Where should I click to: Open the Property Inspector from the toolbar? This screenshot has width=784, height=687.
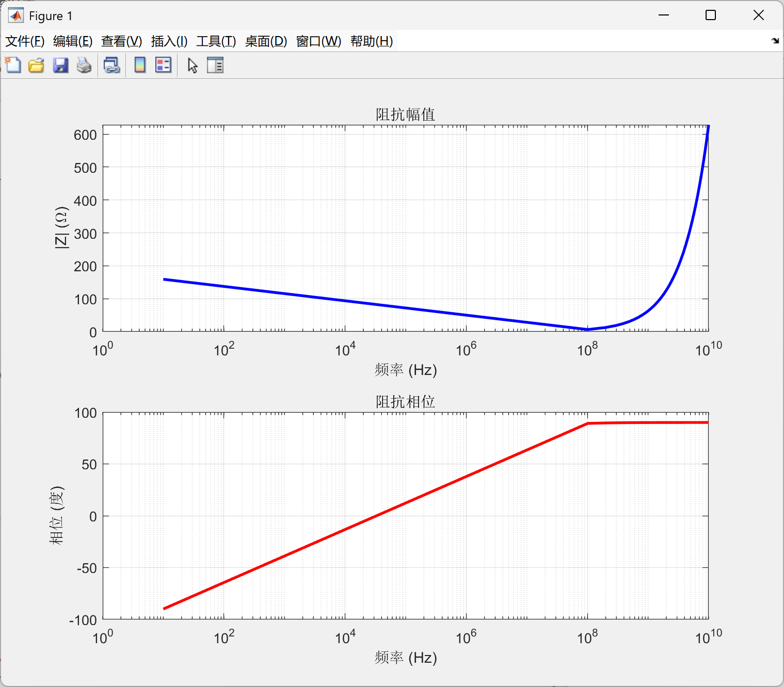[215, 66]
